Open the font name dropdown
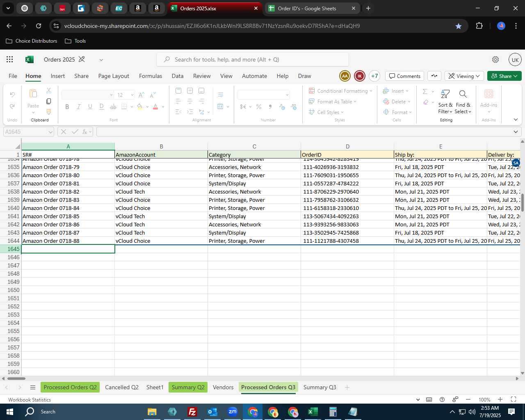525x420 pixels. pyautogui.click(x=111, y=95)
